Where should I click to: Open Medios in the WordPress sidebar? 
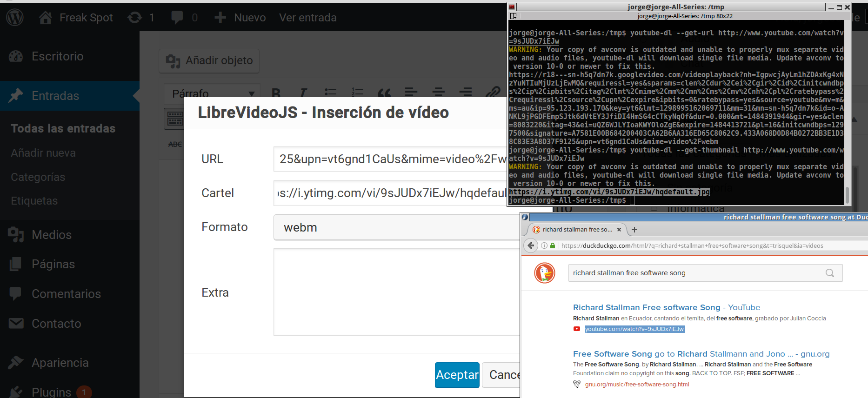(x=52, y=235)
